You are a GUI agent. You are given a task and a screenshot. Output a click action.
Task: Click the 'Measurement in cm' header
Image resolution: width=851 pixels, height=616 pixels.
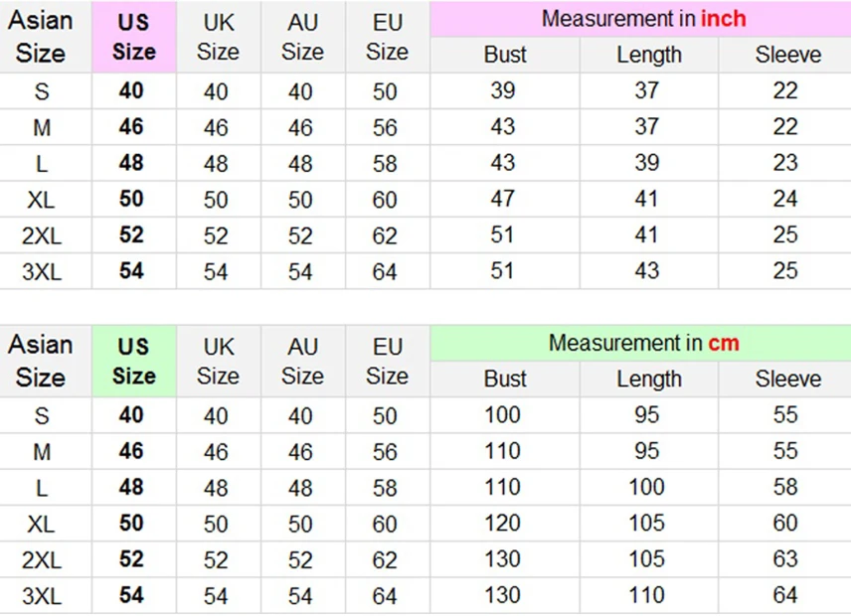643,344
